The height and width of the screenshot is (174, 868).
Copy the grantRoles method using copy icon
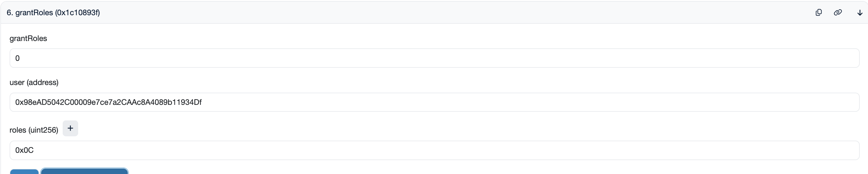tap(819, 13)
